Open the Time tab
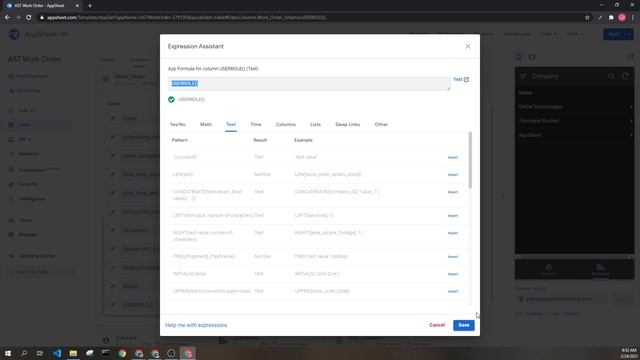Viewport: 640px width, 360px height. click(256, 124)
